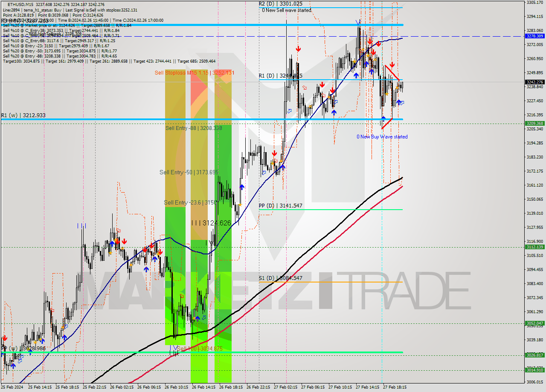Click the green 3014.910 price tag
This screenshot has height=392, width=546.
(534, 370)
